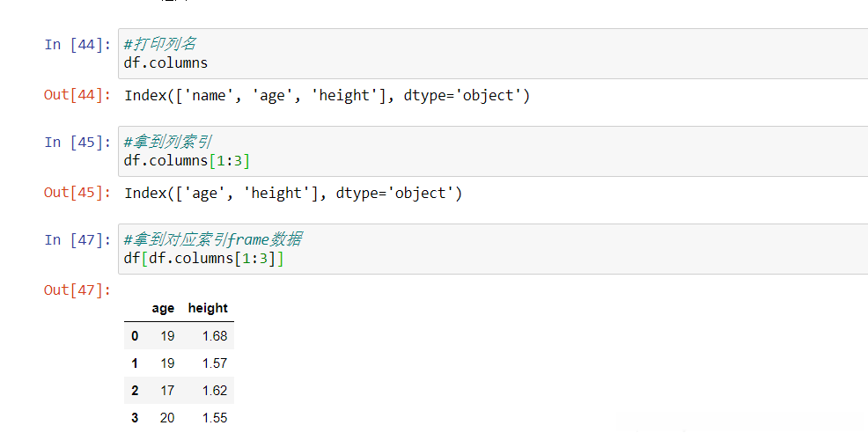Screen dimensions: 868x440
Task: Click into the df[df.columns[1:3]] code line
Action: coord(204,259)
